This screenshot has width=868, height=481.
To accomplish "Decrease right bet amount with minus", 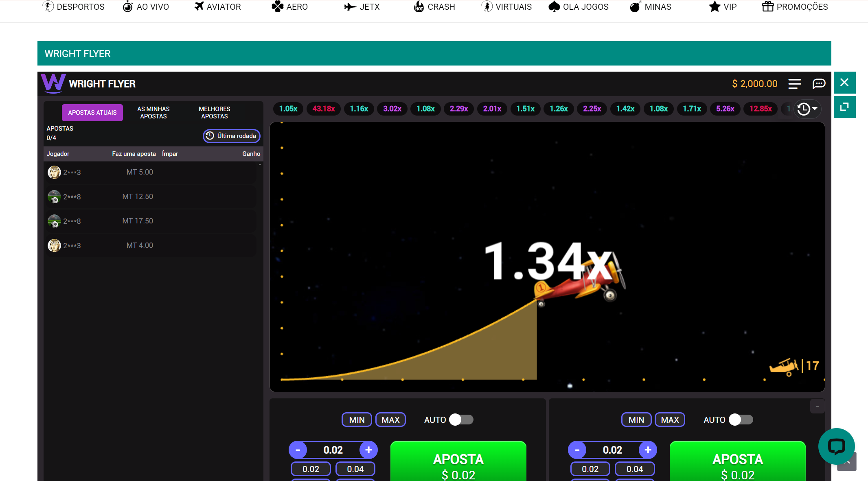I will coord(577,450).
